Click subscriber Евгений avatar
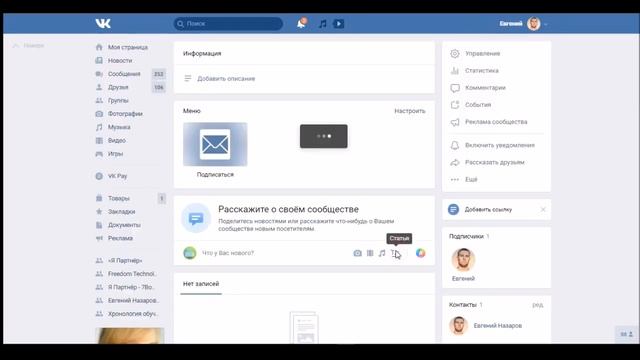 [x=463, y=259]
